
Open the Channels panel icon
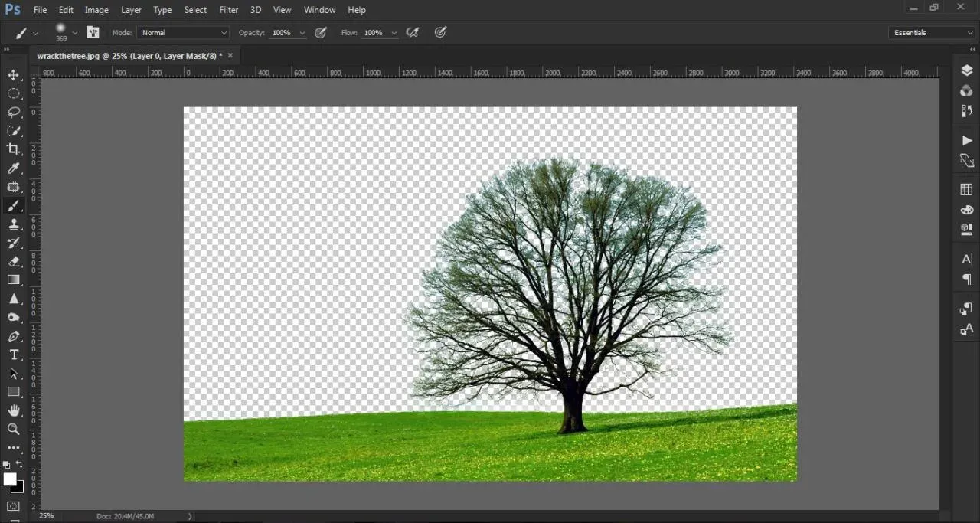[967, 90]
